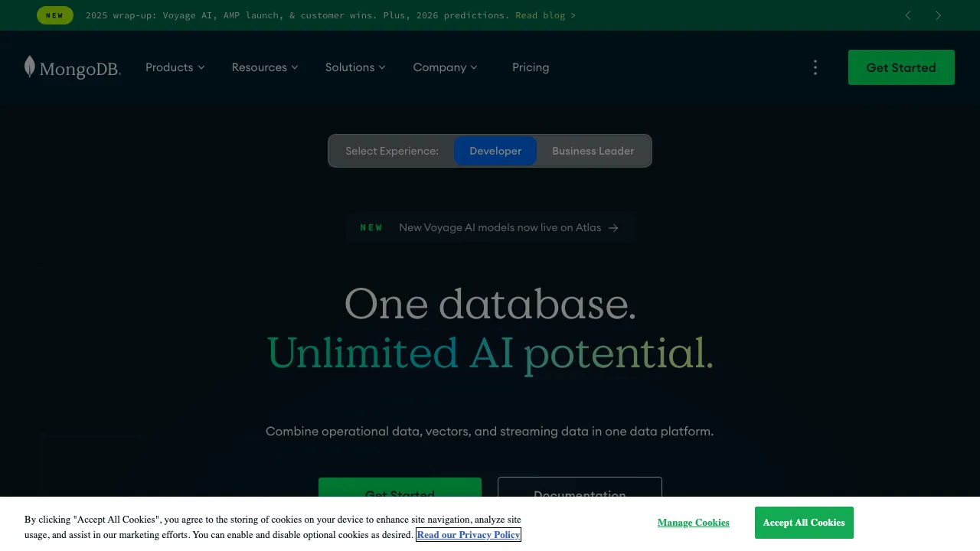Open Manage Cookies settings

coord(693,523)
